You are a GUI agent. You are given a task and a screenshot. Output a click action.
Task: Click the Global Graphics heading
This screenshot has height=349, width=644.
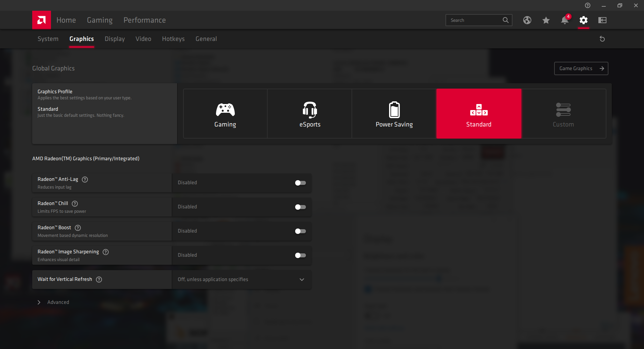point(53,68)
